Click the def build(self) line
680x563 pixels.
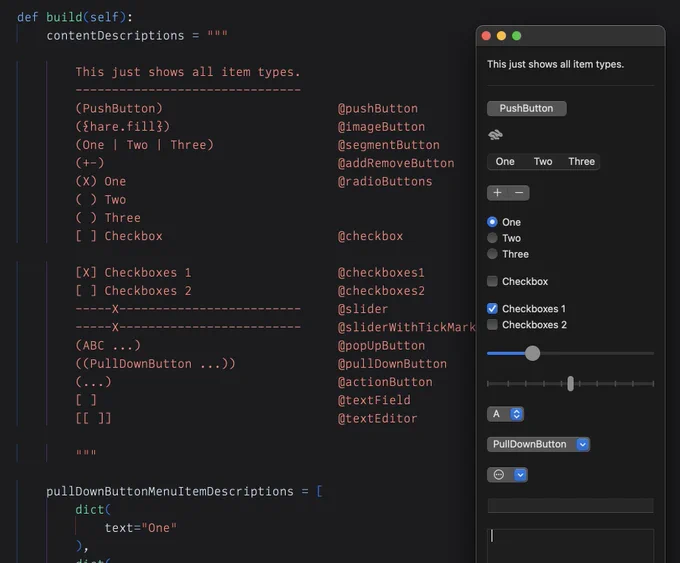[x=75, y=17]
